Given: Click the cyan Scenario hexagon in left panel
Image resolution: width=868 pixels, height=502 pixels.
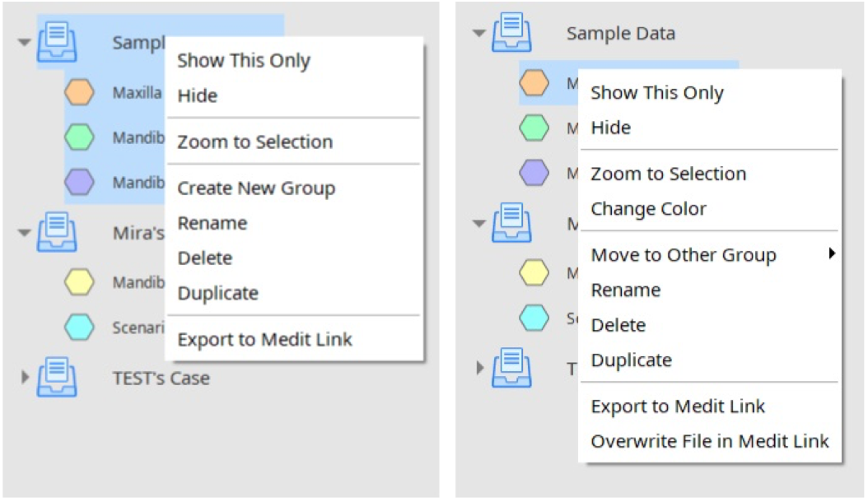Looking at the screenshot, I should [79, 327].
